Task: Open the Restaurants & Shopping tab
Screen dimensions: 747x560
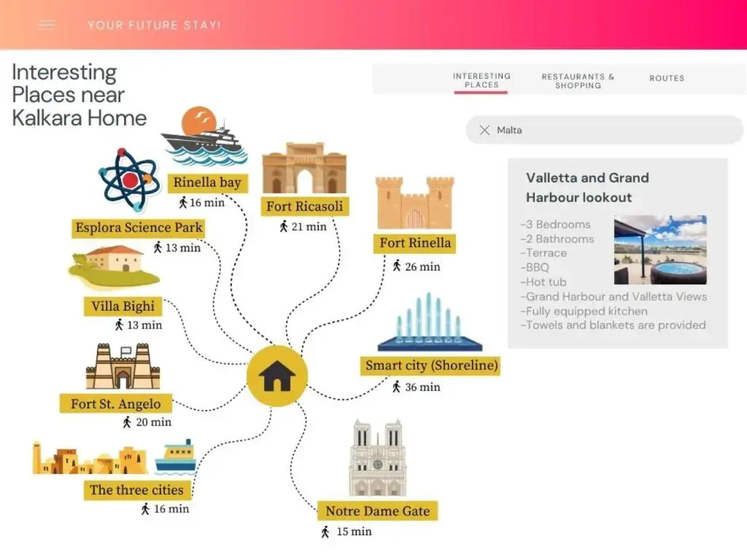Action: point(578,81)
